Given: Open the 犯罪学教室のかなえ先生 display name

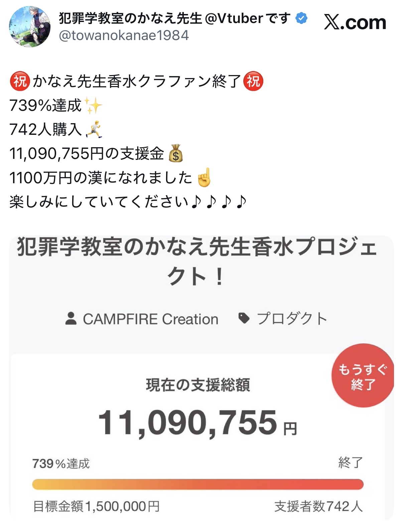Looking at the screenshot, I should point(130,18).
